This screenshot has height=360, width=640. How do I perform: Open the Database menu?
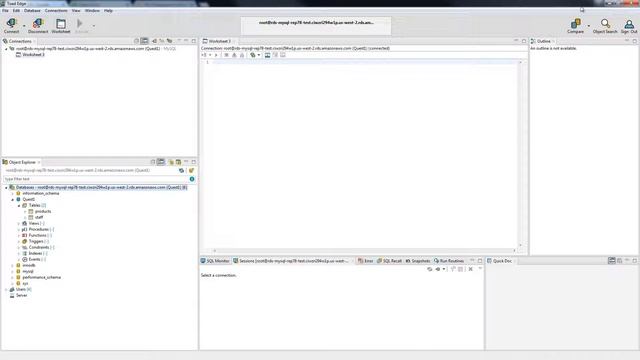pyautogui.click(x=32, y=11)
